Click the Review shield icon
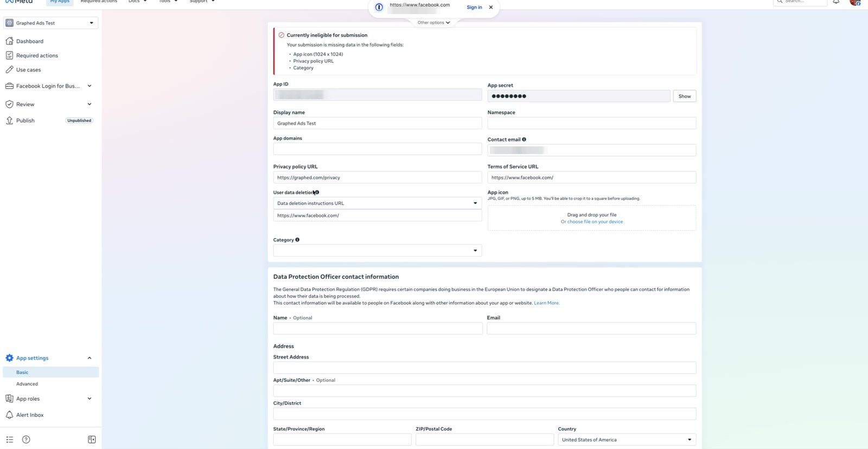Screen dimensions: 868x449 (9, 104)
